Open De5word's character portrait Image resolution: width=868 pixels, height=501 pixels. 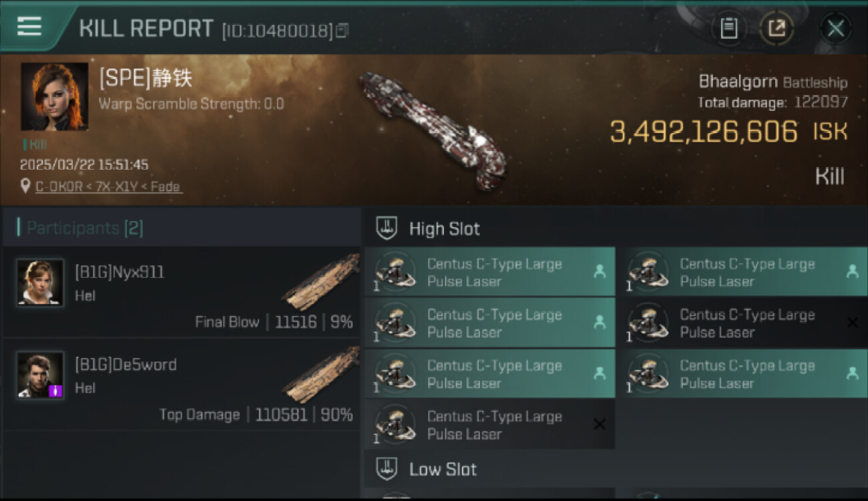41,375
